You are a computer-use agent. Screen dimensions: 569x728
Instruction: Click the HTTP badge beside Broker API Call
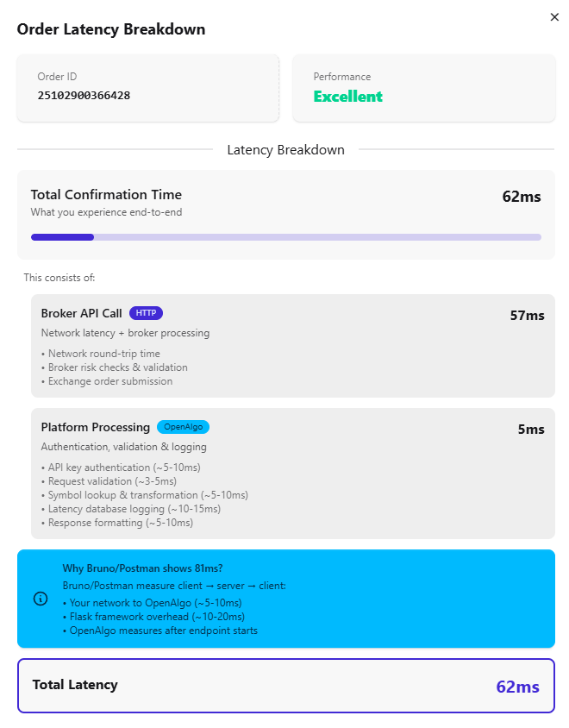click(146, 313)
